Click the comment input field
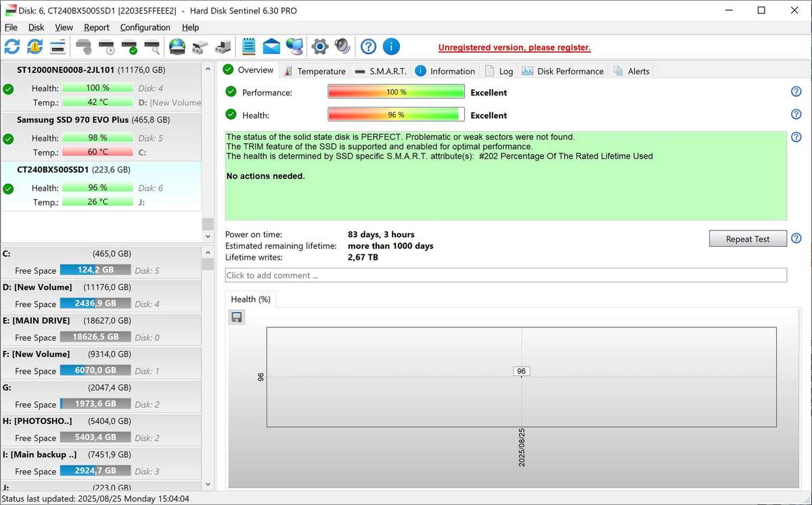Screen dimensions: 812x505 coord(505,275)
